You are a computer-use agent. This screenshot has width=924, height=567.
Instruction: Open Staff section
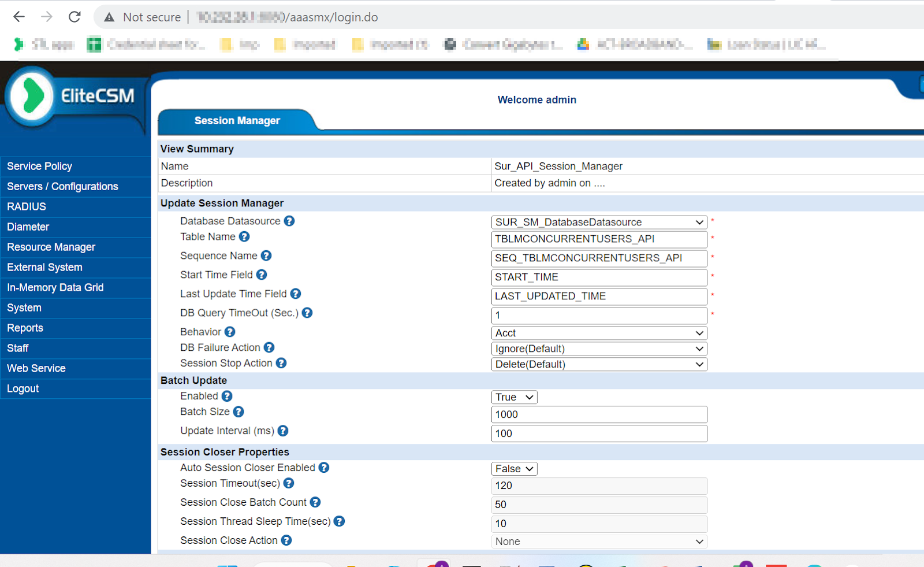75,349
